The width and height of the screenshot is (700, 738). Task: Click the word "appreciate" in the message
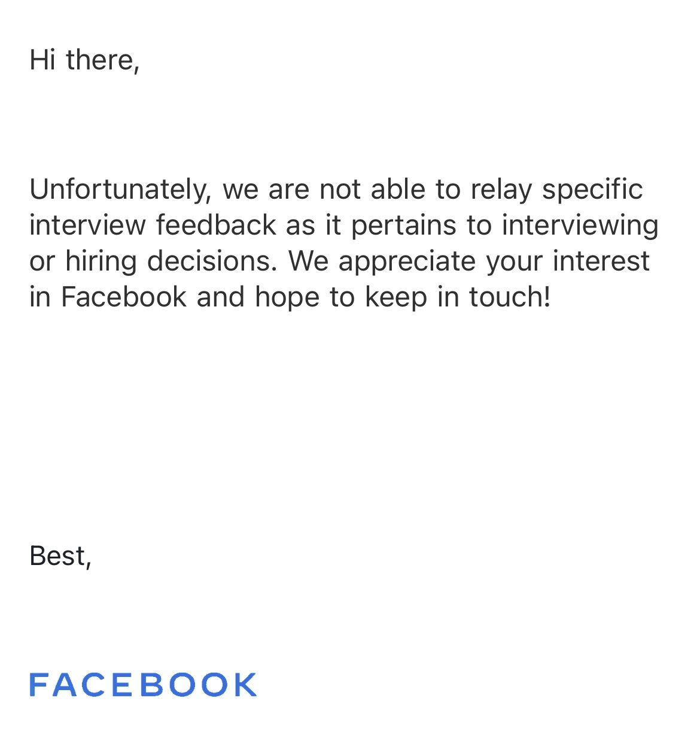407,262
